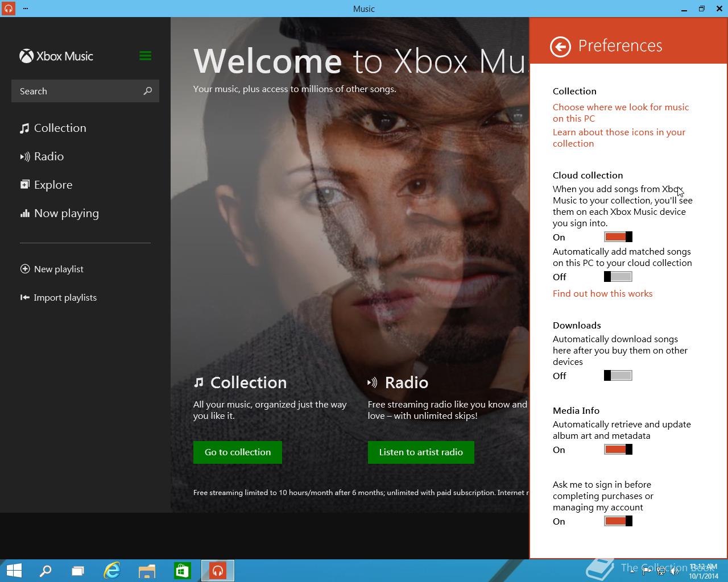Enable automatically add matched songs switch
728x582 pixels.
pyautogui.click(x=618, y=277)
